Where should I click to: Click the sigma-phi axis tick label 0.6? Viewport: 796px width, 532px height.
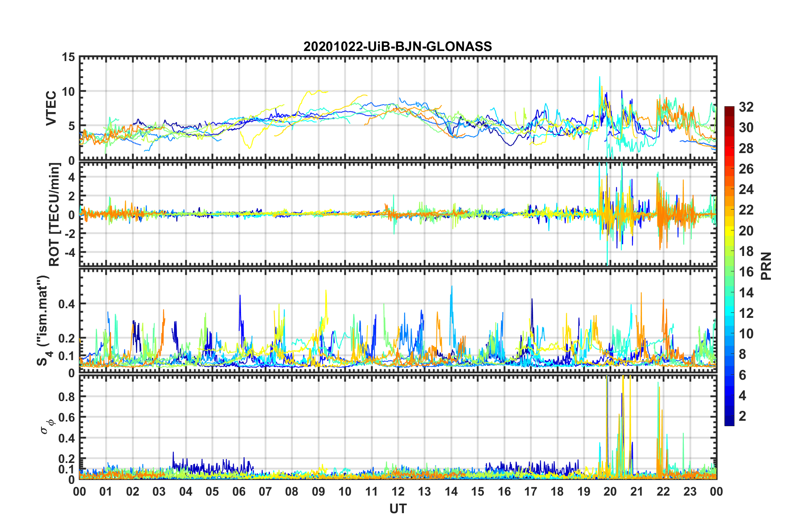(x=67, y=417)
